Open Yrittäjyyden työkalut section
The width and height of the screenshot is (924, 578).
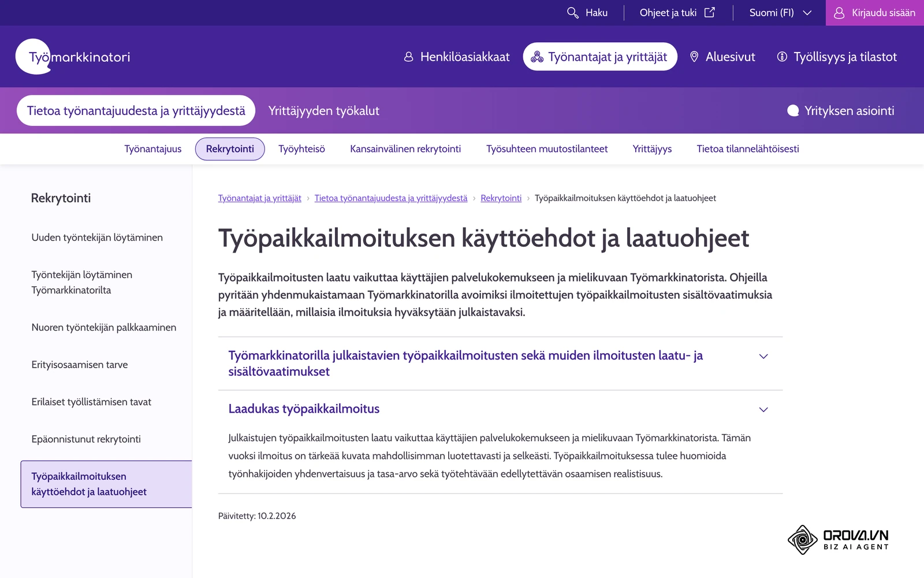324,111
